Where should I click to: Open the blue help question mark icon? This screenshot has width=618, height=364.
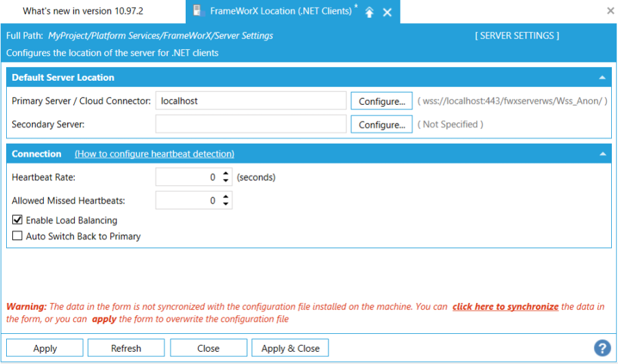[x=602, y=348]
